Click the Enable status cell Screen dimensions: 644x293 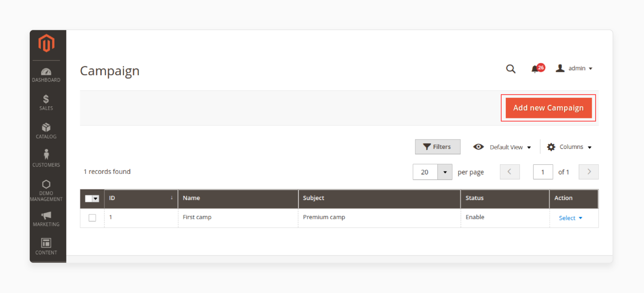(x=505, y=217)
